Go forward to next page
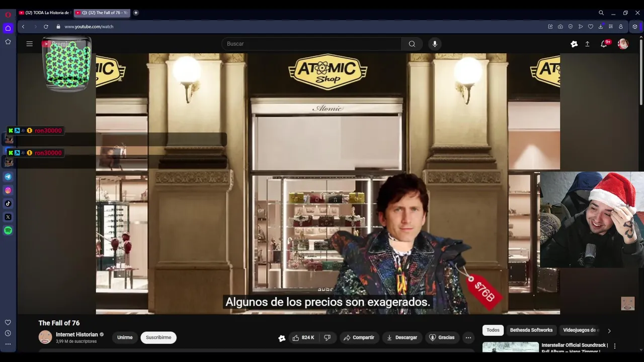 [35, 27]
